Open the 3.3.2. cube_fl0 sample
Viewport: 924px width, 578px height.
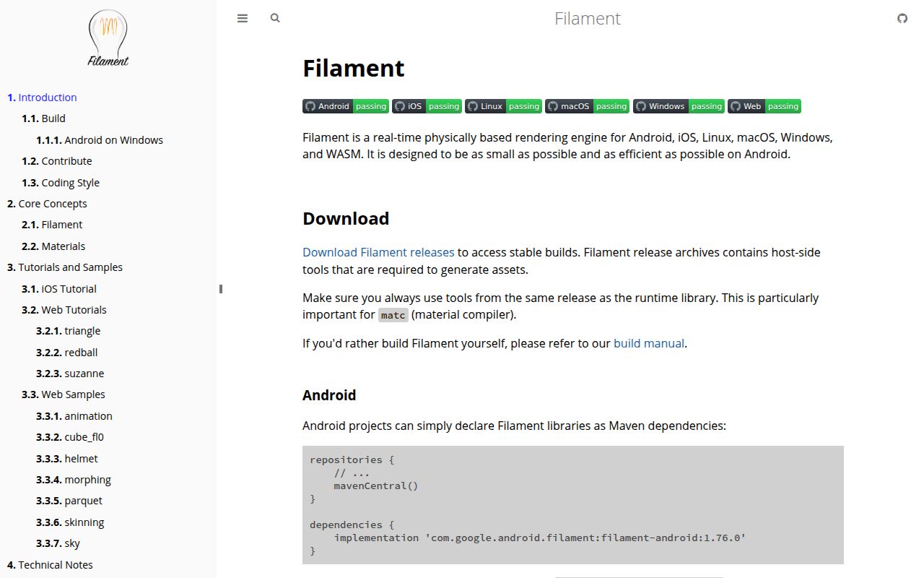70,437
